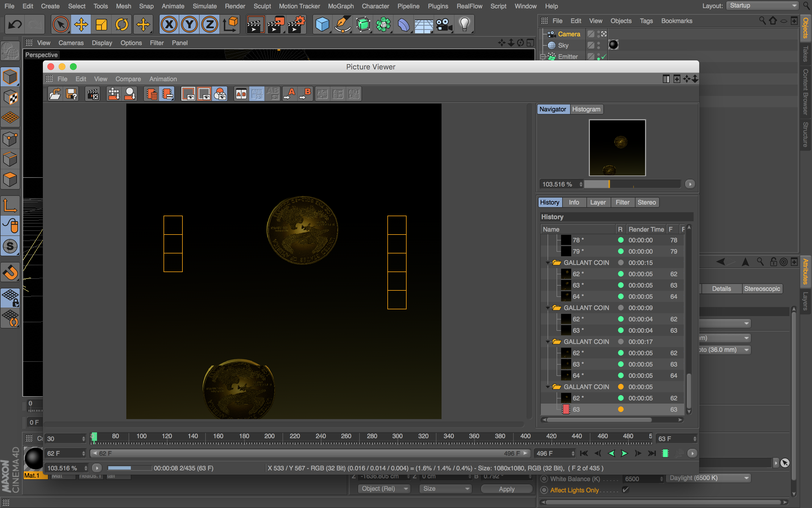Add a Light object from toolbar
The width and height of the screenshot is (812, 508).
coord(465,24)
